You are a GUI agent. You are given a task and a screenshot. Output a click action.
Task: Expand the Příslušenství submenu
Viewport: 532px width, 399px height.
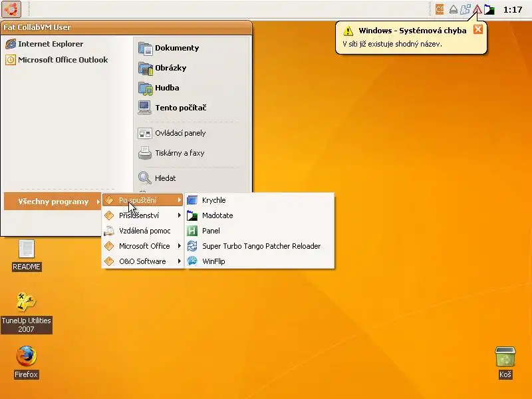pos(143,215)
